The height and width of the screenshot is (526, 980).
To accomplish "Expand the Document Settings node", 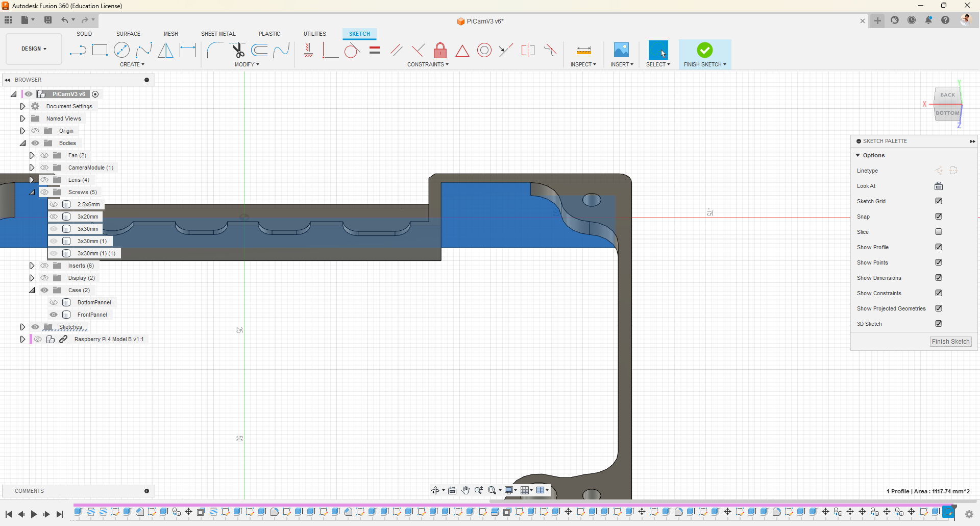I will 22,106.
